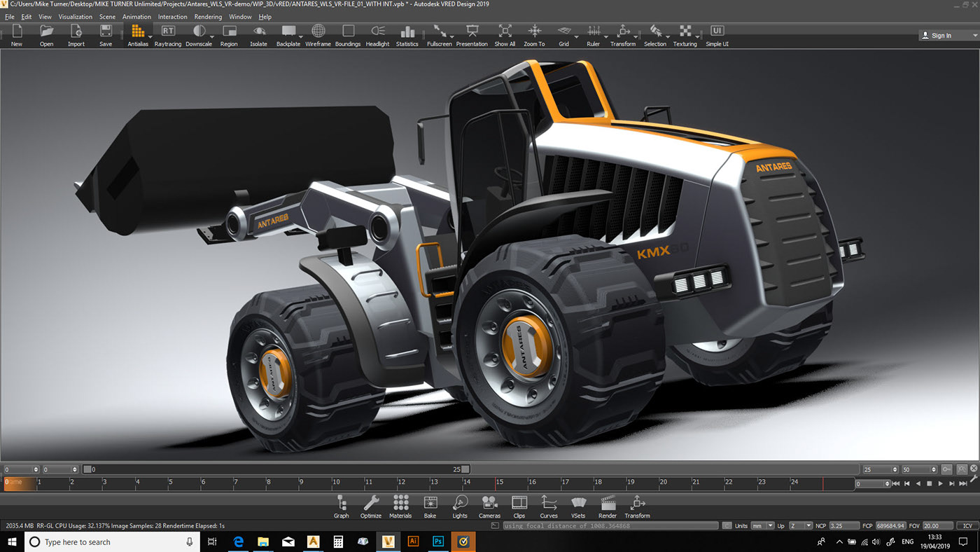Open the Animation menu
The height and width of the screenshot is (552, 980).
coord(136,16)
